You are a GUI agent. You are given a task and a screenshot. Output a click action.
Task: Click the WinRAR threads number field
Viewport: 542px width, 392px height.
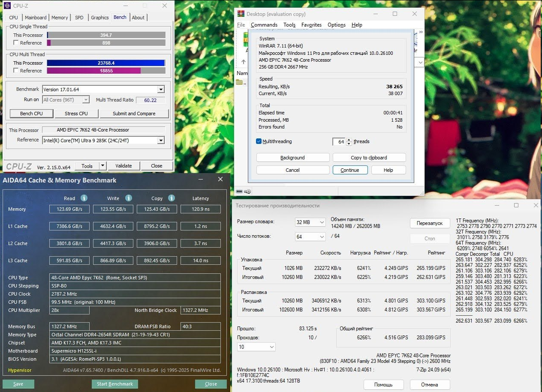[x=339, y=142]
